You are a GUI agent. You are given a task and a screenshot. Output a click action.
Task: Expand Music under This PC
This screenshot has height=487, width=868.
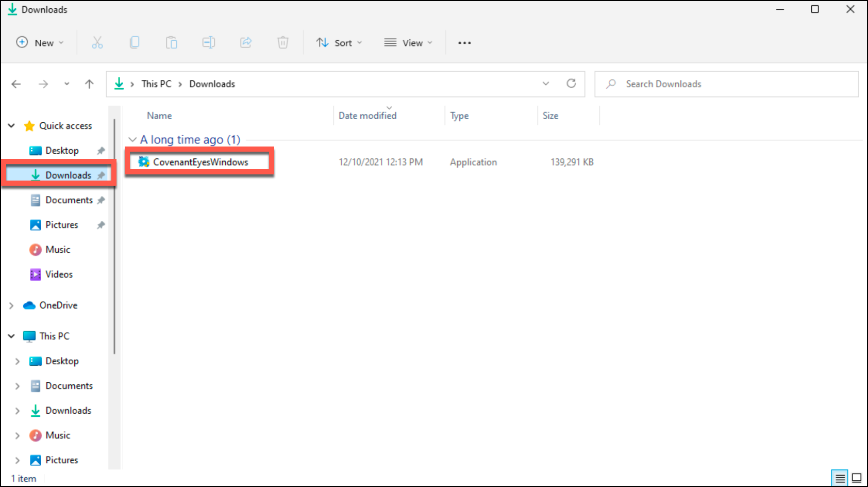(18, 435)
